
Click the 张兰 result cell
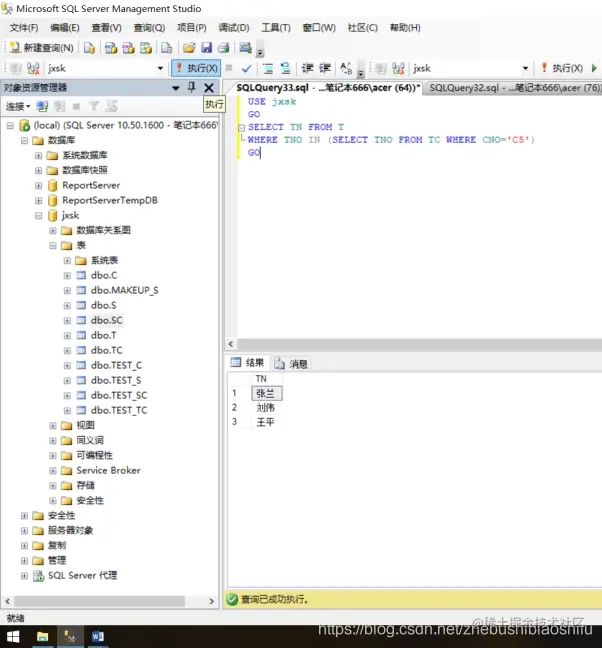pos(266,393)
